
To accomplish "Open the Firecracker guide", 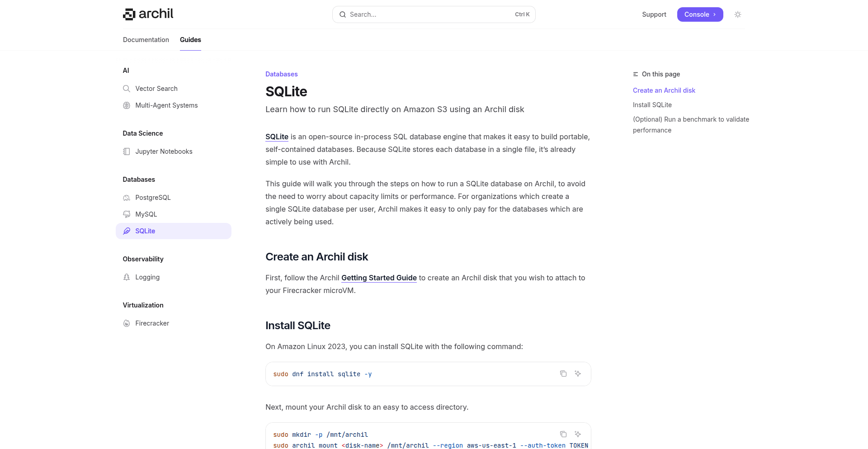I will pos(152,323).
